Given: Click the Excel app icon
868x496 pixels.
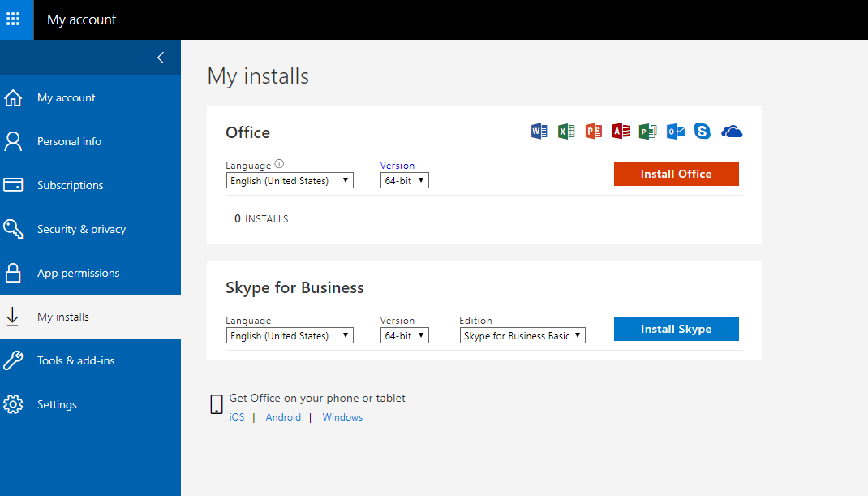Looking at the screenshot, I should pyautogui.click(x=566, y=132).
